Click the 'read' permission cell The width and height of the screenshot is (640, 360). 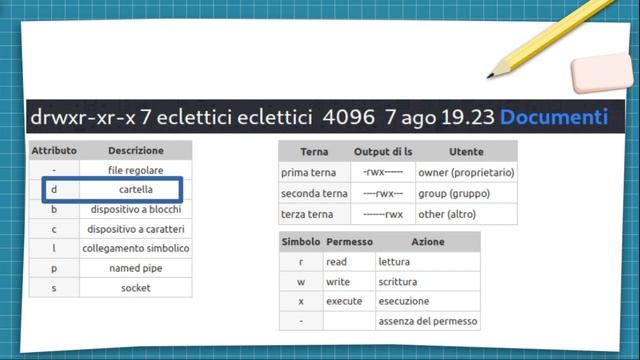[x=349, y=262]
